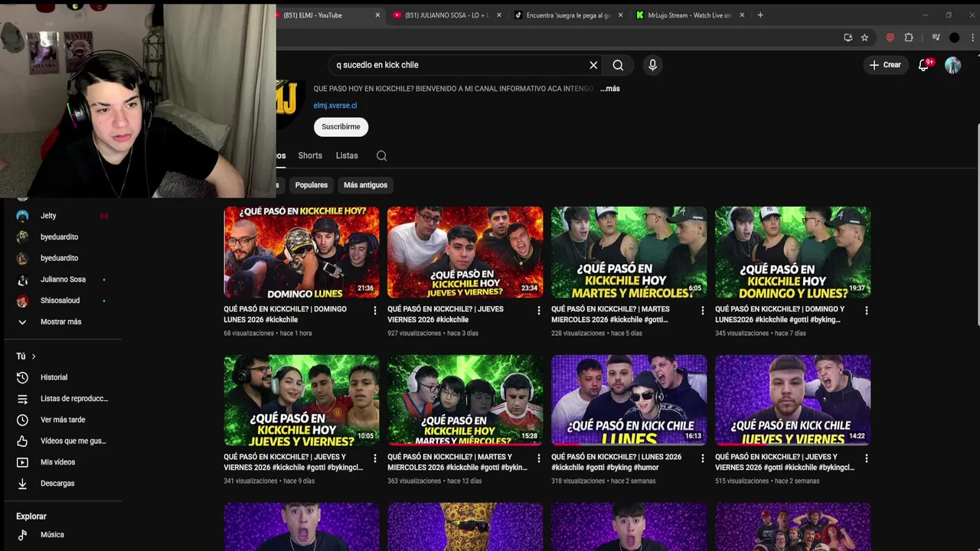
Task: Open options menu for LUNES 2026 #humor video
Action: pos(702,458)
